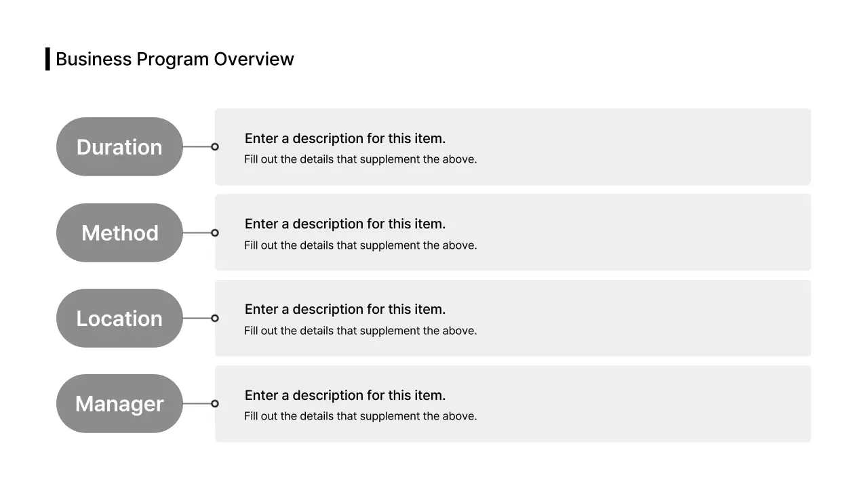
Task: Click the connector line right of Location pill
Action: pos(197,319)
